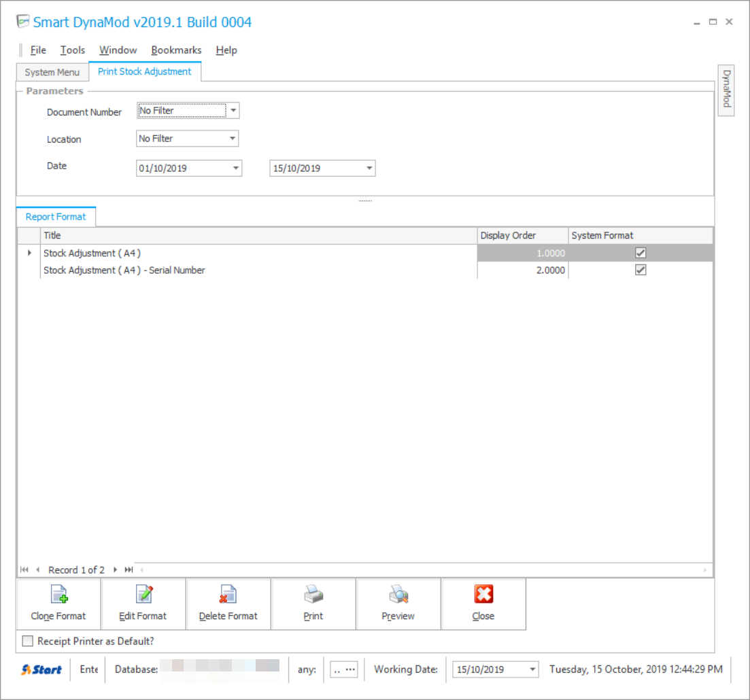Open the Tools menu
Screen dimensions: 750x700
[73, 50]
